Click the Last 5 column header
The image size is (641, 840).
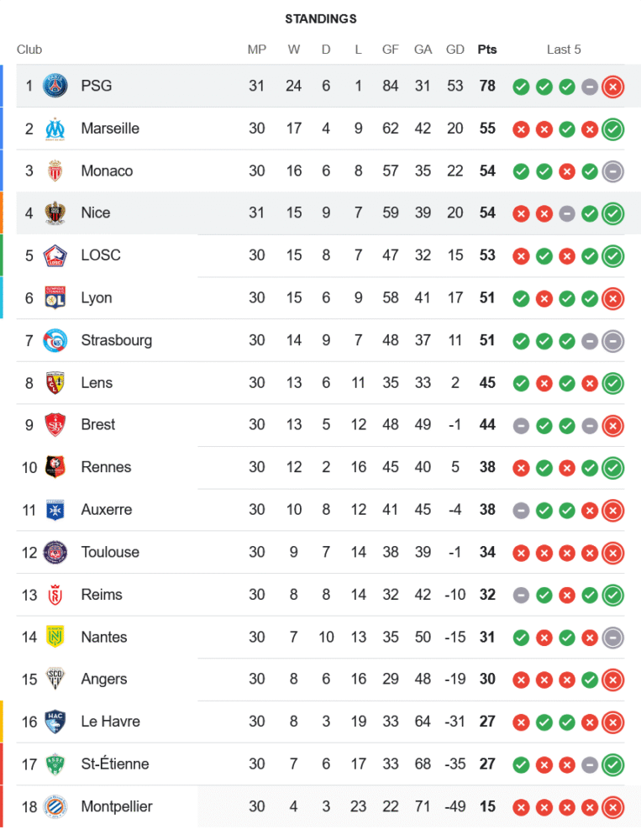564,50
